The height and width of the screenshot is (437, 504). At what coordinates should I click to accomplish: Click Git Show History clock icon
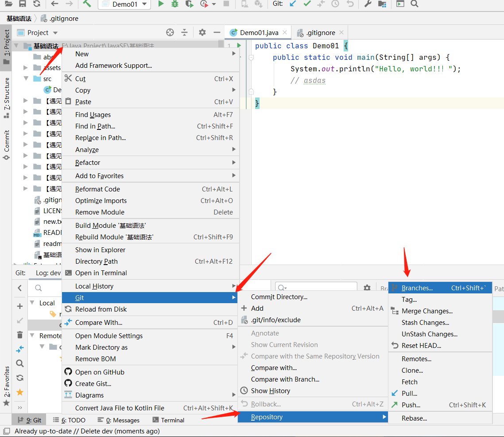coord(335,4)
